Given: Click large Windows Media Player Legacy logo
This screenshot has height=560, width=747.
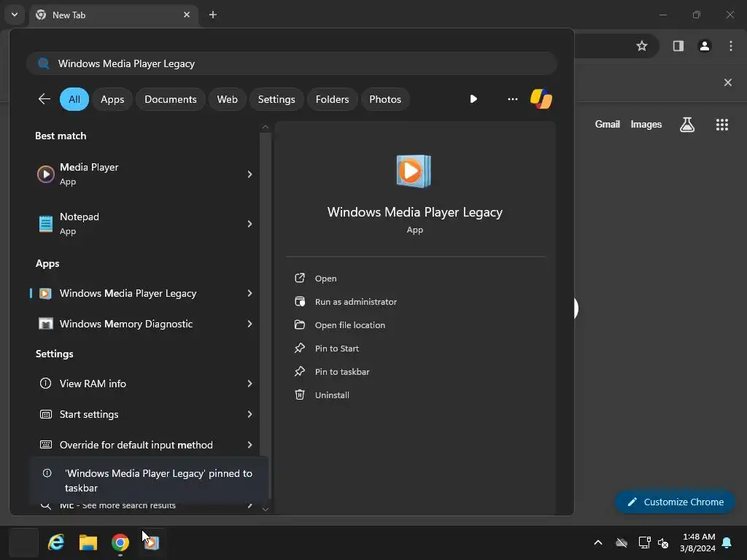Looking at the screenshot, I should coord(414,171).
